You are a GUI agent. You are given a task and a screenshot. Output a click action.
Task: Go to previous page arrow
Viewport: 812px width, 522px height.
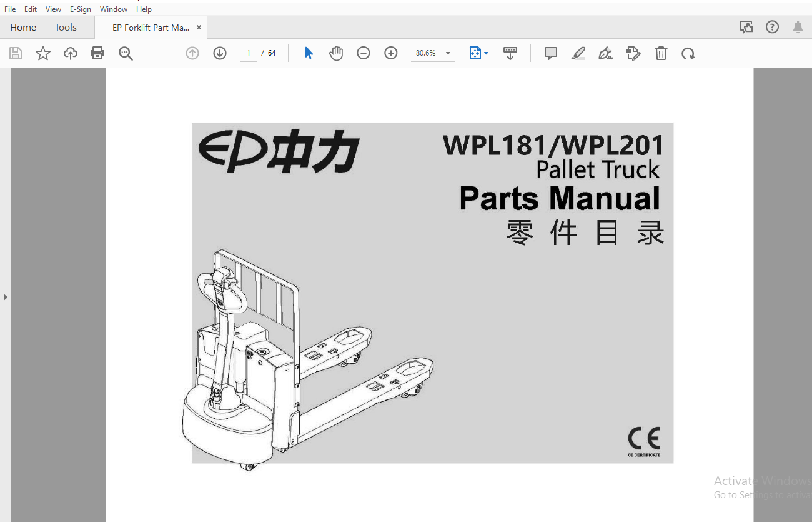[x=192, y=53]
